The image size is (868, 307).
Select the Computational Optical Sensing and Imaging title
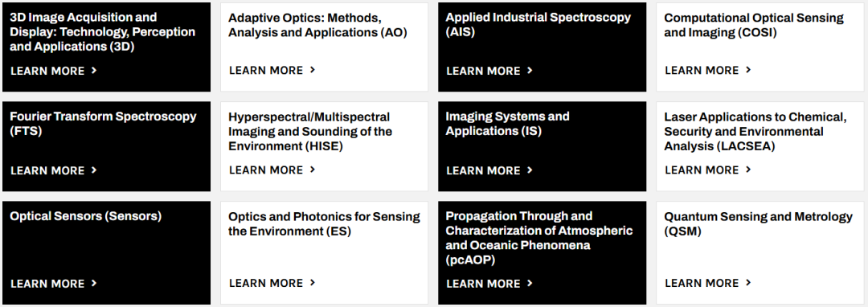[753, 26]
